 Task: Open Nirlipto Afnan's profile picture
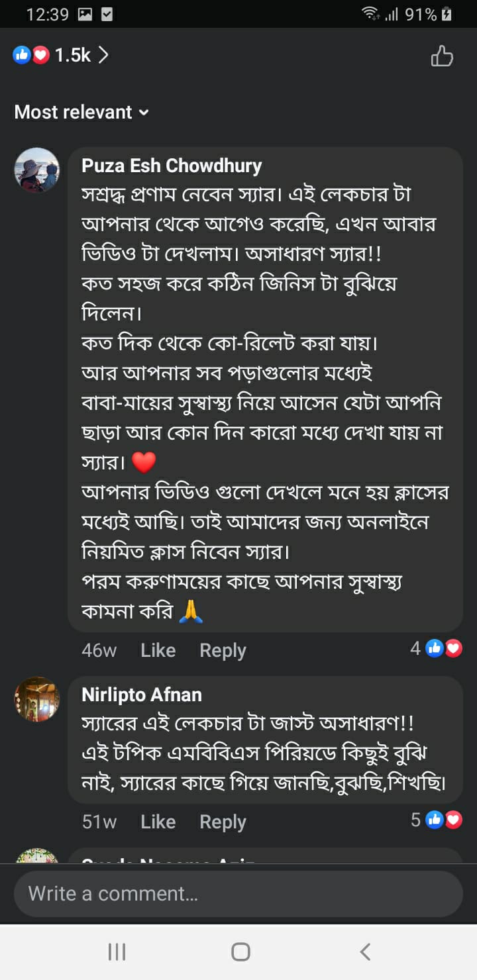(x=37, y=699)
